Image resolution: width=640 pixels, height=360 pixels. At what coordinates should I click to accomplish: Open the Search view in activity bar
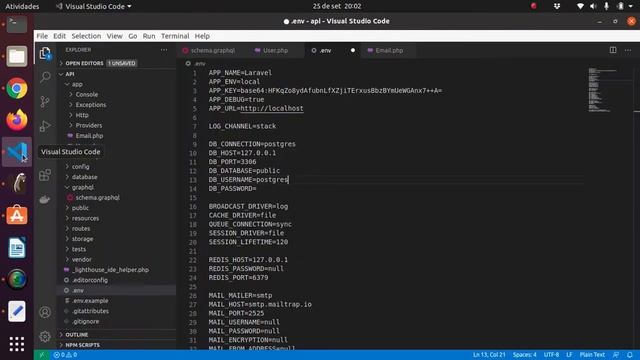click(45, 77)
